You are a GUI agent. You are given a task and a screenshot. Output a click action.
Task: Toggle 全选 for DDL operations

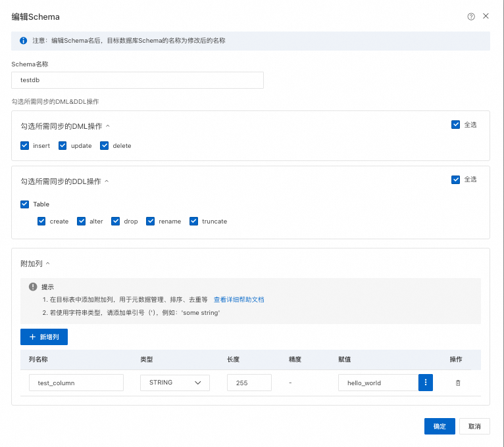pos(455,179)
